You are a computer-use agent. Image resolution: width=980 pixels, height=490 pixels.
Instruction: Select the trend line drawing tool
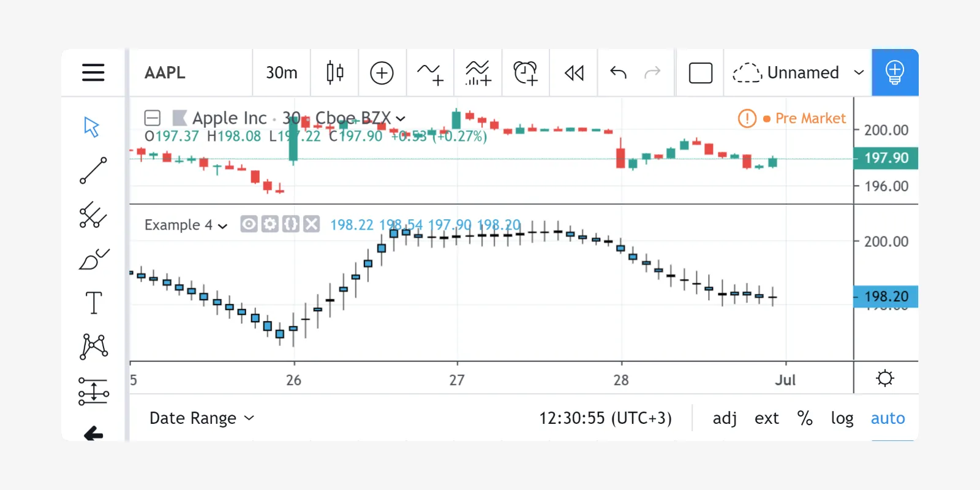coord(93,171)
